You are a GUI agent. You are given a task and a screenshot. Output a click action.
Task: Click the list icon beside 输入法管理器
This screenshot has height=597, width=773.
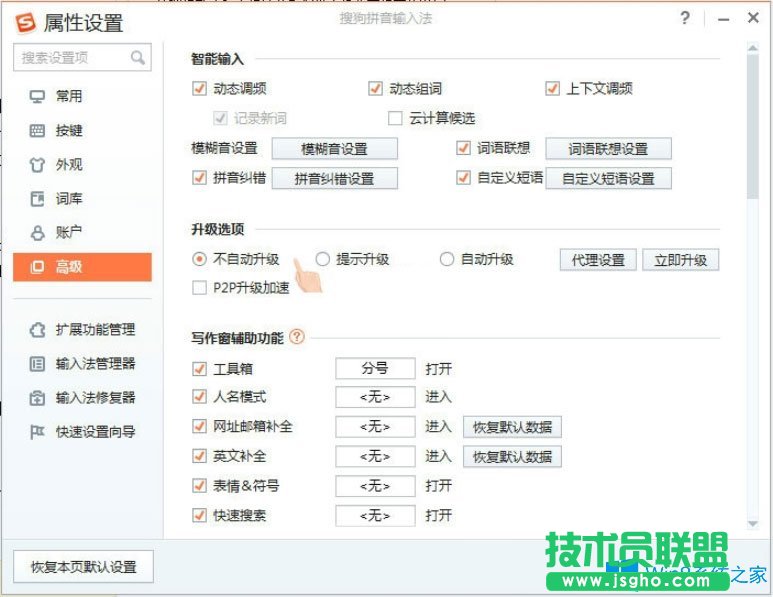[37, 364]
